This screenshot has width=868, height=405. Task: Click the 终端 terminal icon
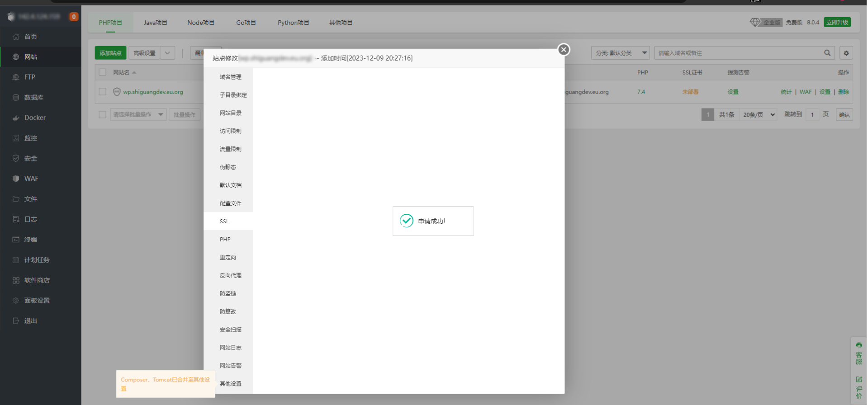pyautogui.click(x=16, y=240)
